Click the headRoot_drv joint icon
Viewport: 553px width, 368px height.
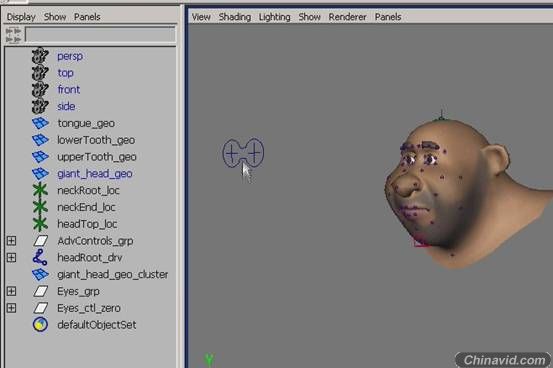[40, 257]
